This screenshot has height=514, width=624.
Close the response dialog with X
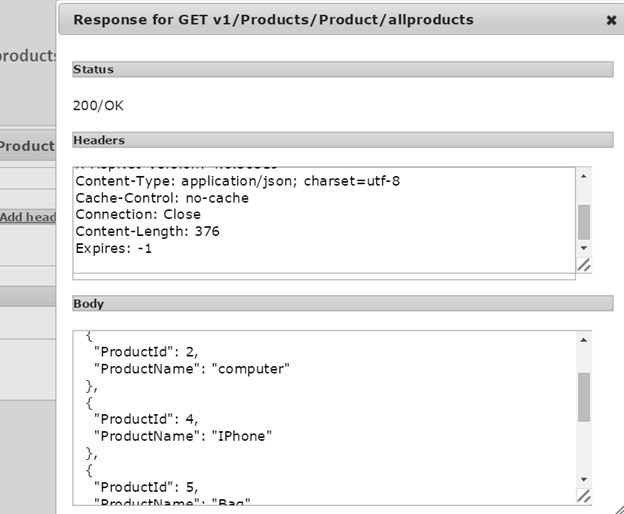pyautogui.click(x=611, y=19)
